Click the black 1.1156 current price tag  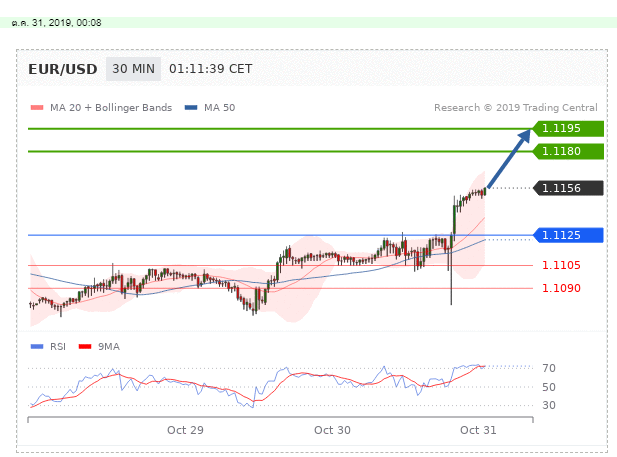569,188
